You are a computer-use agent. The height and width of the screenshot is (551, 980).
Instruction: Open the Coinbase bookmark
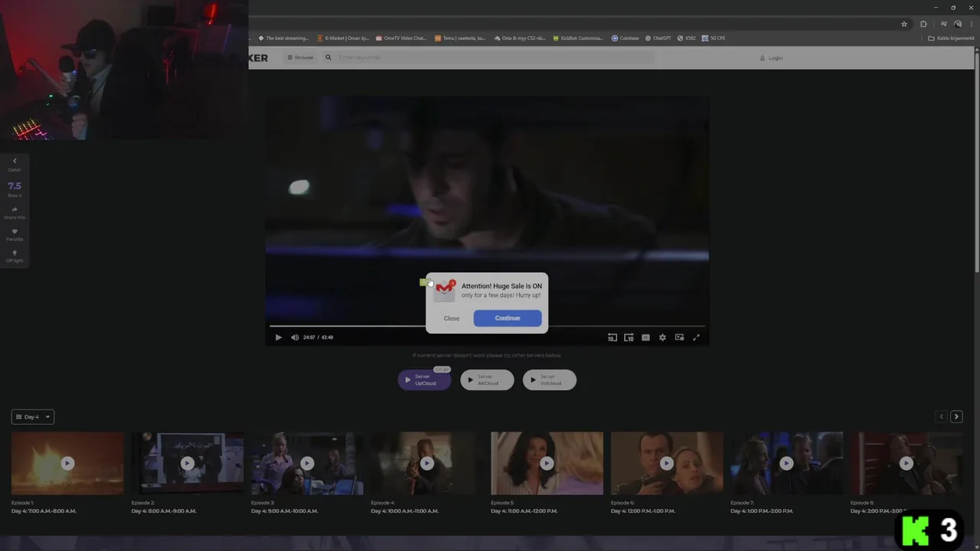click(x=625, y=38)
